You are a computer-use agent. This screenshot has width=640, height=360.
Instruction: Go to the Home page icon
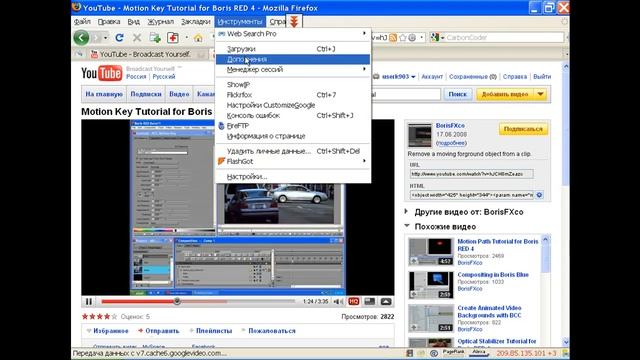(198, 38)
